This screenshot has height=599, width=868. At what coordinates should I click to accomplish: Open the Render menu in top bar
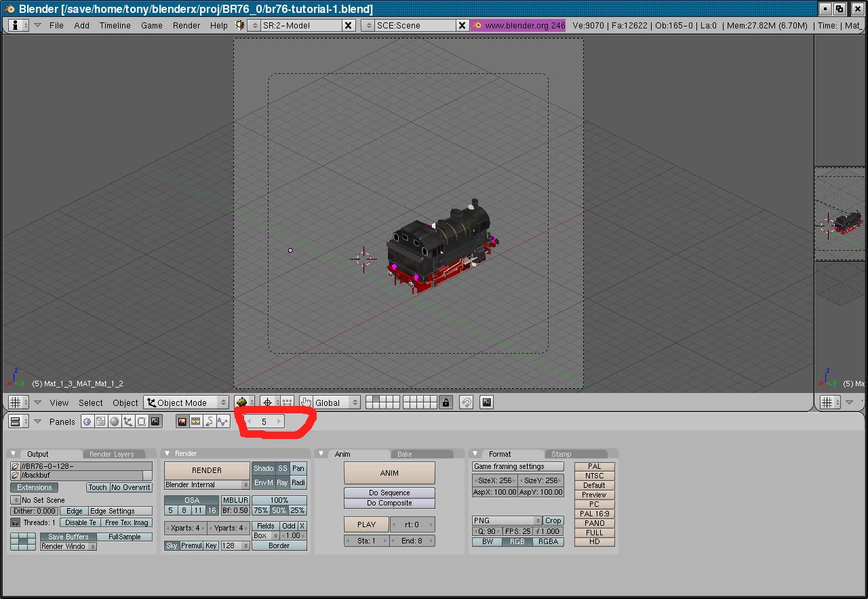tap(186, 25)
